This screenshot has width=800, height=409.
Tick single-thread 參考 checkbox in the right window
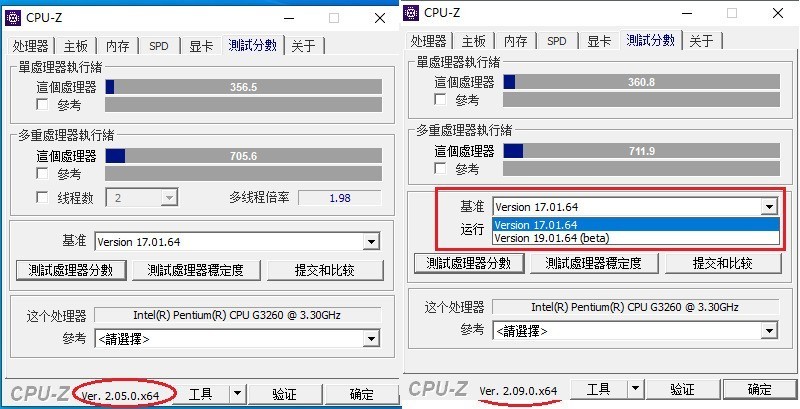[440, 99]
